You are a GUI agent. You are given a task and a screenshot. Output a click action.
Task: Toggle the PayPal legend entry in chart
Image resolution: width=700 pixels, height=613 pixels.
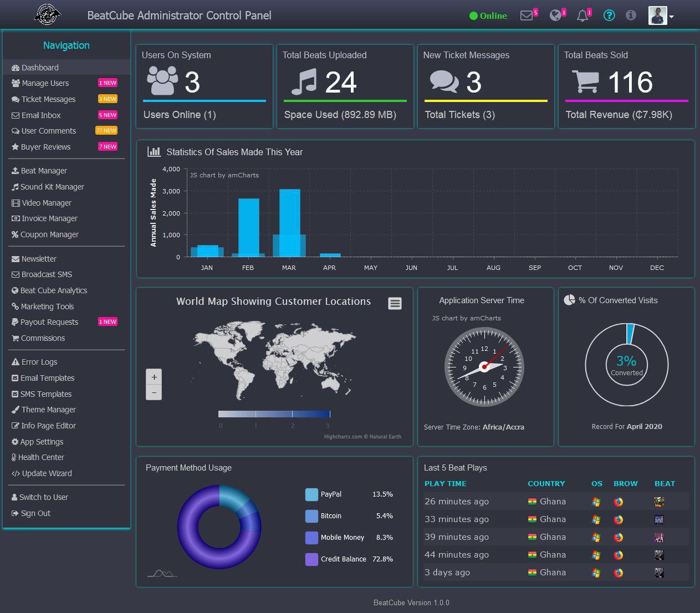pos(331,494)
